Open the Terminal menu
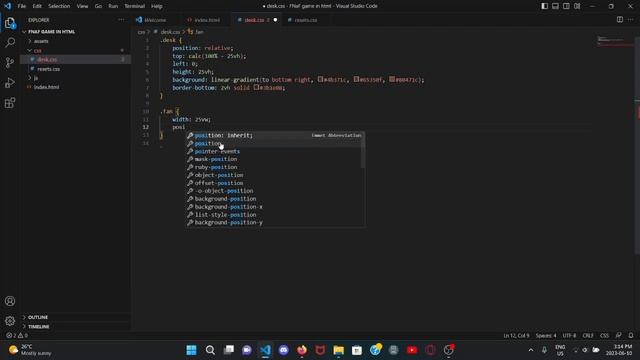640x360 pixels. (x=135, y=6)
